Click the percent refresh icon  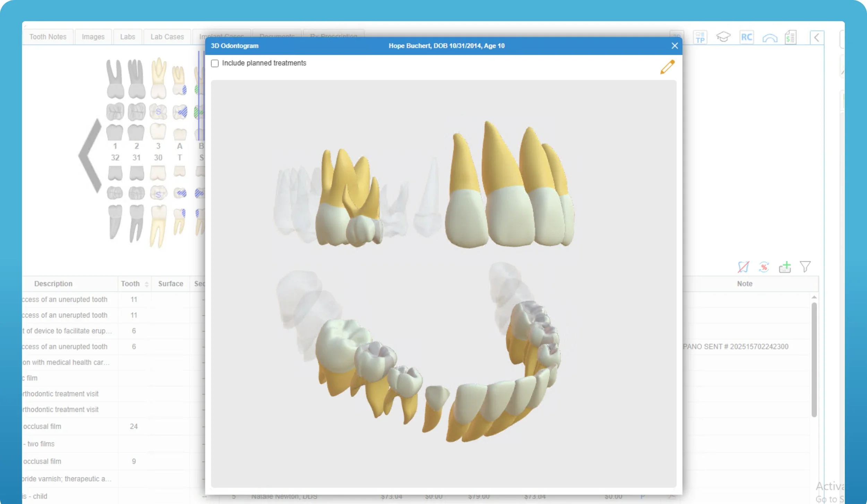[x=764, y=267]
